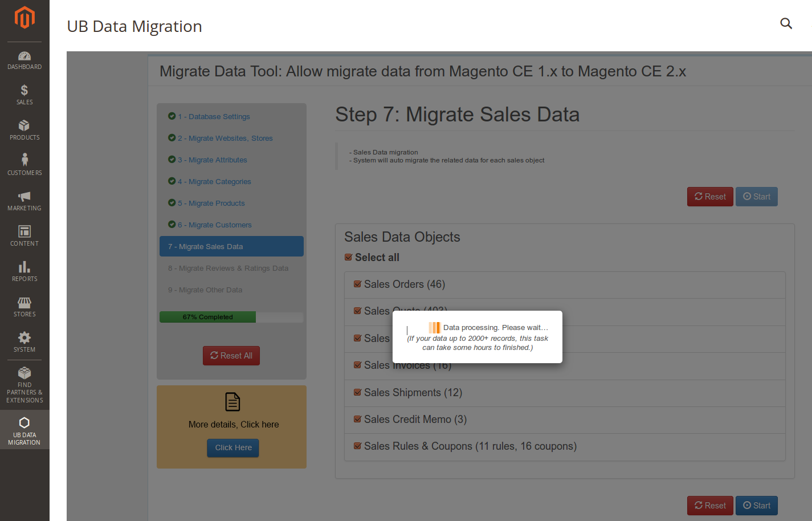Open the Sales dollar icon menu
The image size is (812, 521).
25,90
